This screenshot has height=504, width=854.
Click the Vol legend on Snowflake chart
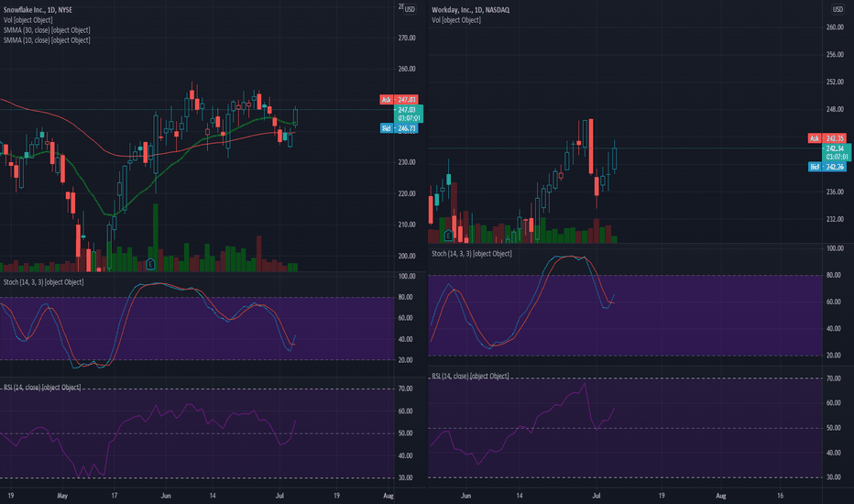pyautogui.click(x=28, y=20)
